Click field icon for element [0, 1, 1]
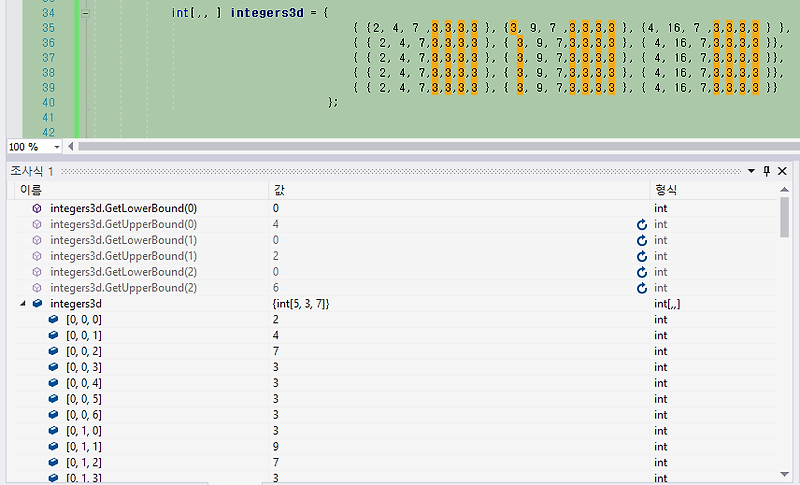 (53, 446)
